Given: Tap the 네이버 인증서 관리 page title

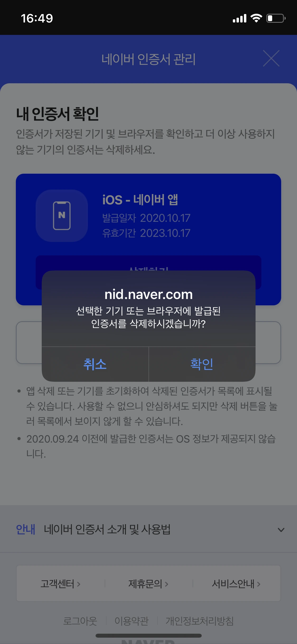Looking at the screenshot, I should pyautogui.click(x=148, y=59).
